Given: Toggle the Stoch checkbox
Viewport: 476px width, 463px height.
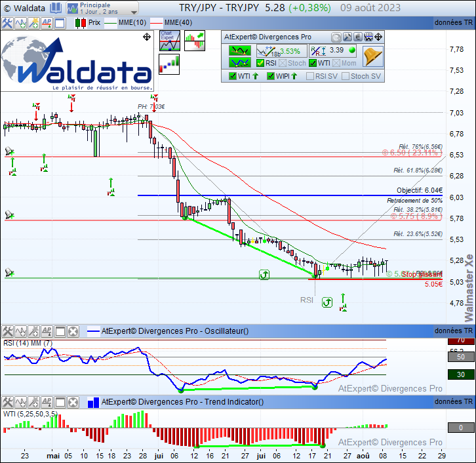Looking at the screenshot, I should 283,63.
